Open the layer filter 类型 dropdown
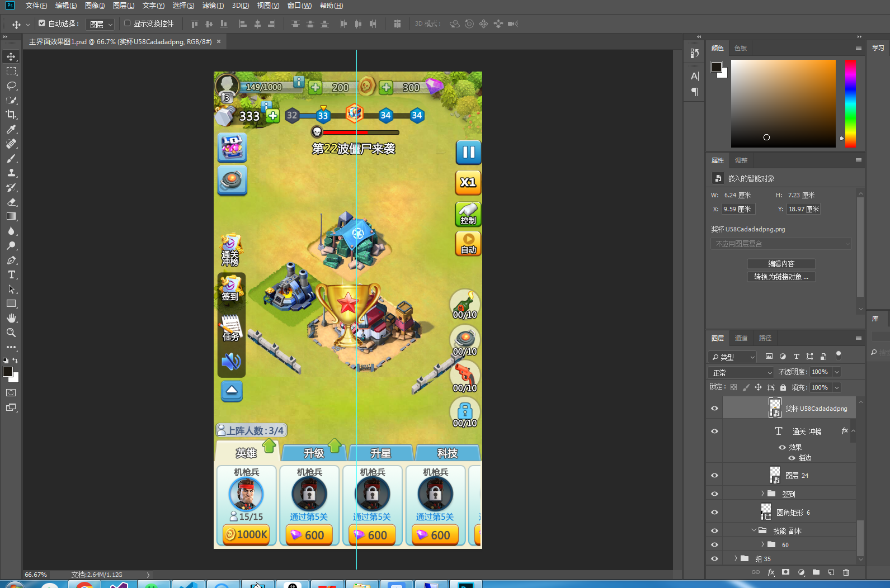This screenshot has width=890, height=588. [733, 357]
